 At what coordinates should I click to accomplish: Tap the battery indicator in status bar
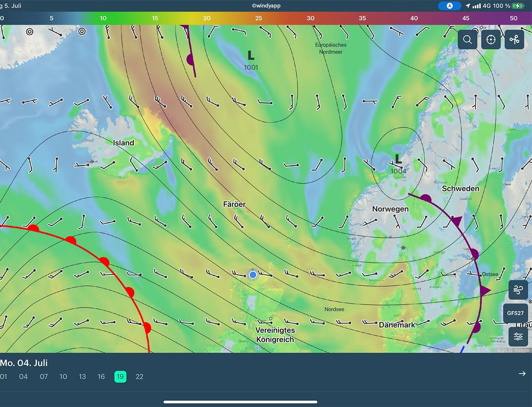click(x=518, y=6)
